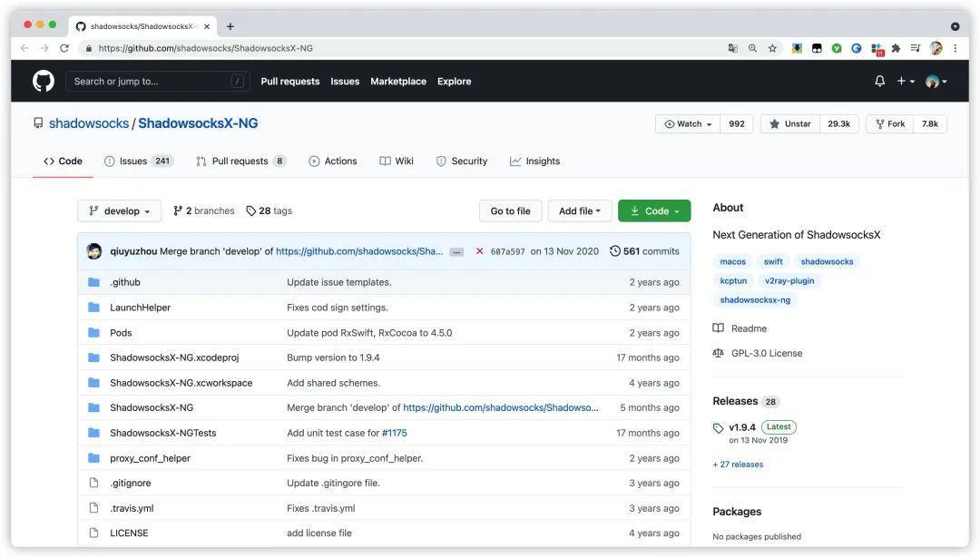
Task: Unstar the repository
Action: click(x=790, y=123)
